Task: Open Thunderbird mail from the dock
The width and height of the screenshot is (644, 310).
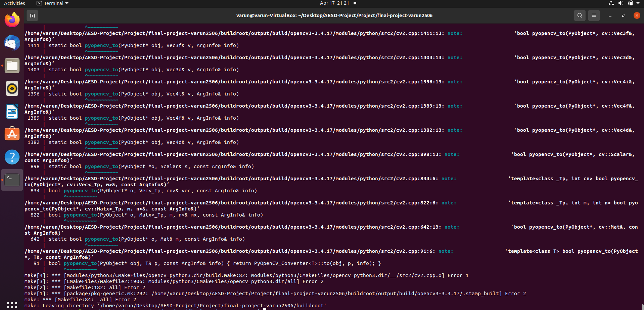Action: (12, 43)
